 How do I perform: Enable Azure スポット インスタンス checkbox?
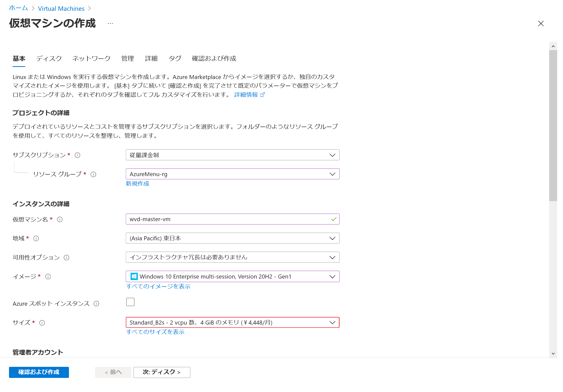[x=130, y=302]
